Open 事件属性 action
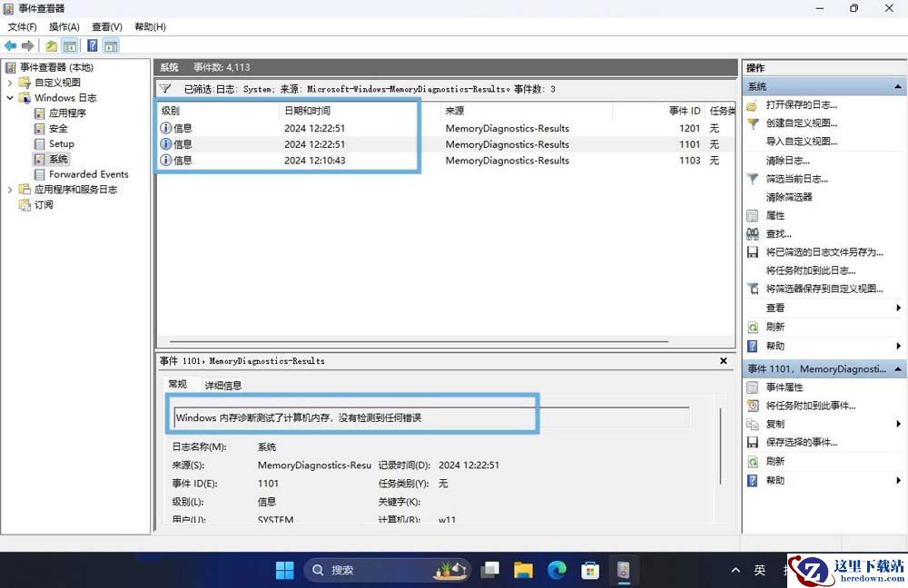Viewport: 908px width, 588px height. (785, 387)
